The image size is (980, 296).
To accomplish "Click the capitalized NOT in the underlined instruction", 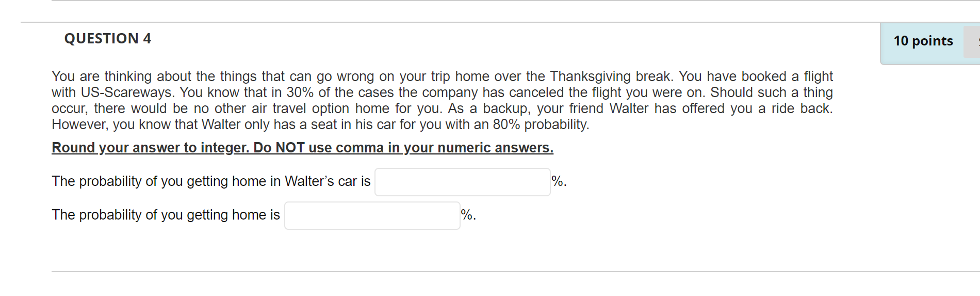I will pyautogui.click(x=290, y=148).
